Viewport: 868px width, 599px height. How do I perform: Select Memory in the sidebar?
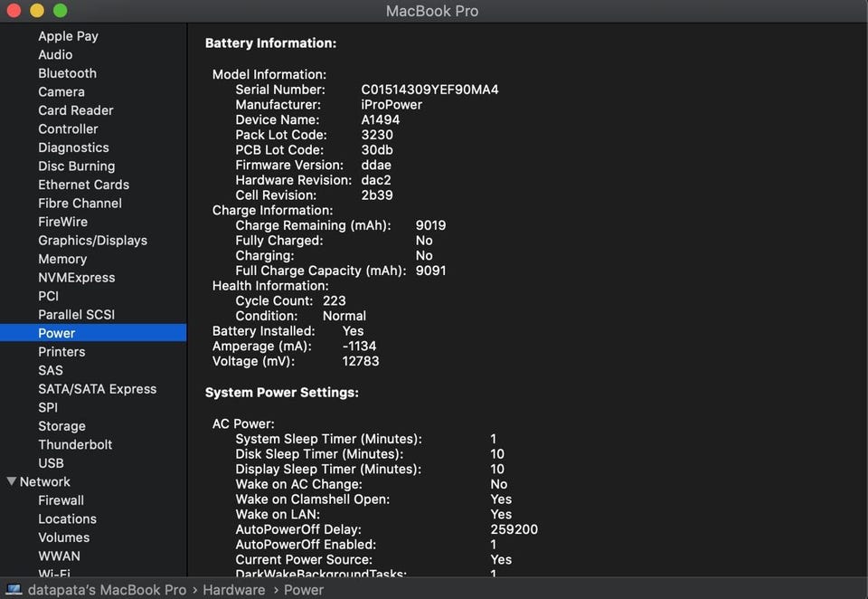tap(62, 259)
